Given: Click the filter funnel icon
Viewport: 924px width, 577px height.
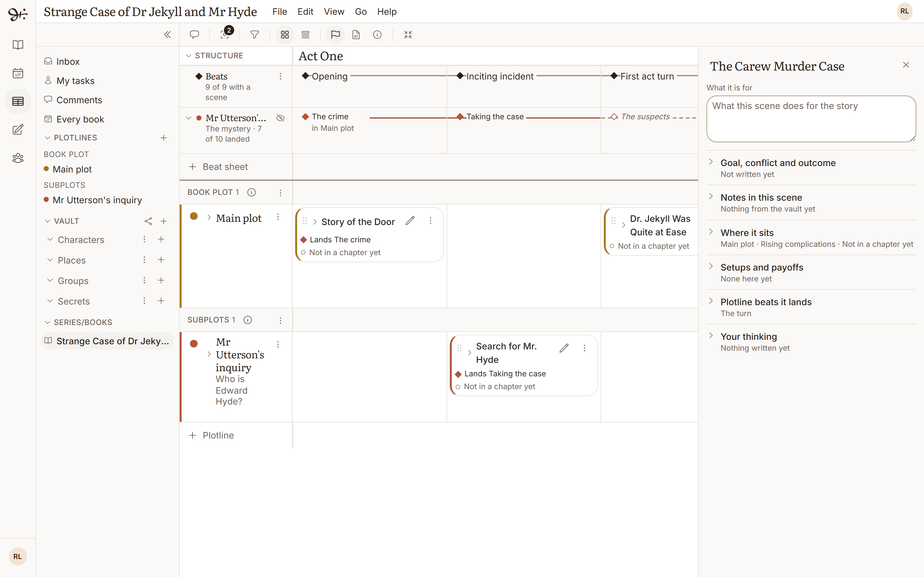Looking at the screenshot, I should tap(255, 35).
